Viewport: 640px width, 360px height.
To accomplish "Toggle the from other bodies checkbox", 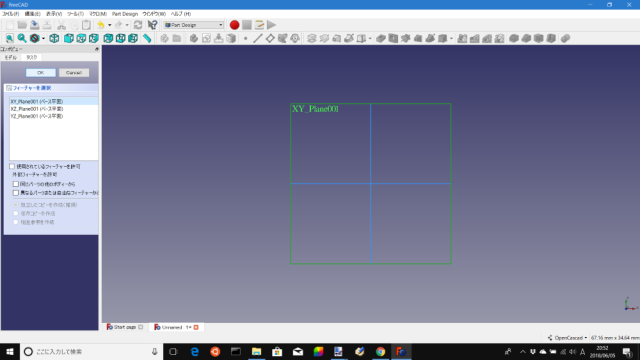I will pyautogui.click(x=16, y=184).
